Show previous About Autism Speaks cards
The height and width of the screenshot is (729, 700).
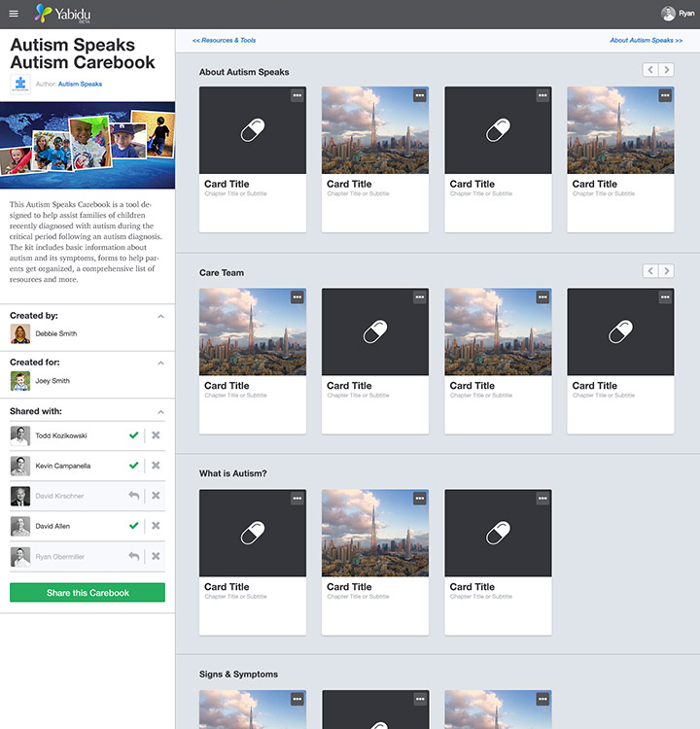650,70
